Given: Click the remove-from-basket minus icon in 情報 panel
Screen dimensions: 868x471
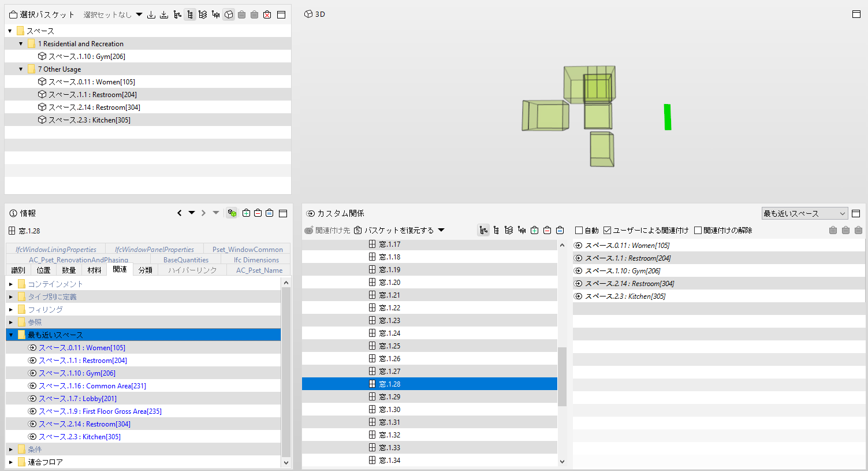Looking at the screenshot, I should click(x=258, y=213).
